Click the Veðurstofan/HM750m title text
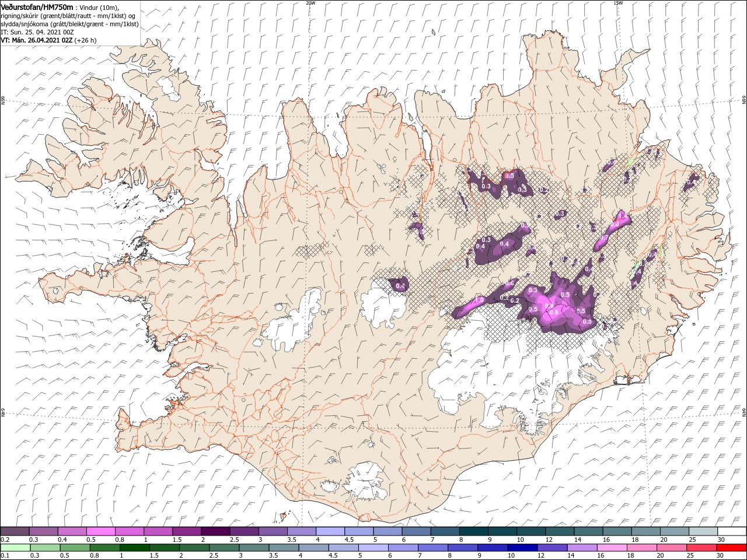747x560 pixels. 37,6
